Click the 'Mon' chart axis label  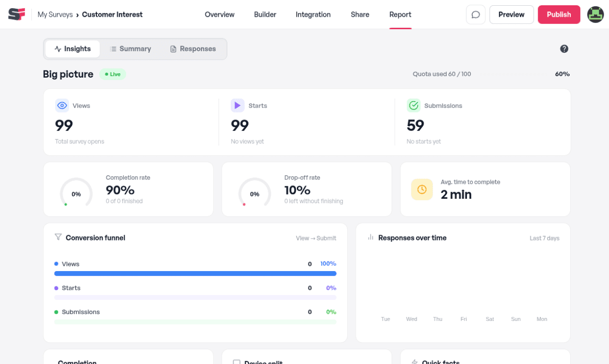point(542,319)
